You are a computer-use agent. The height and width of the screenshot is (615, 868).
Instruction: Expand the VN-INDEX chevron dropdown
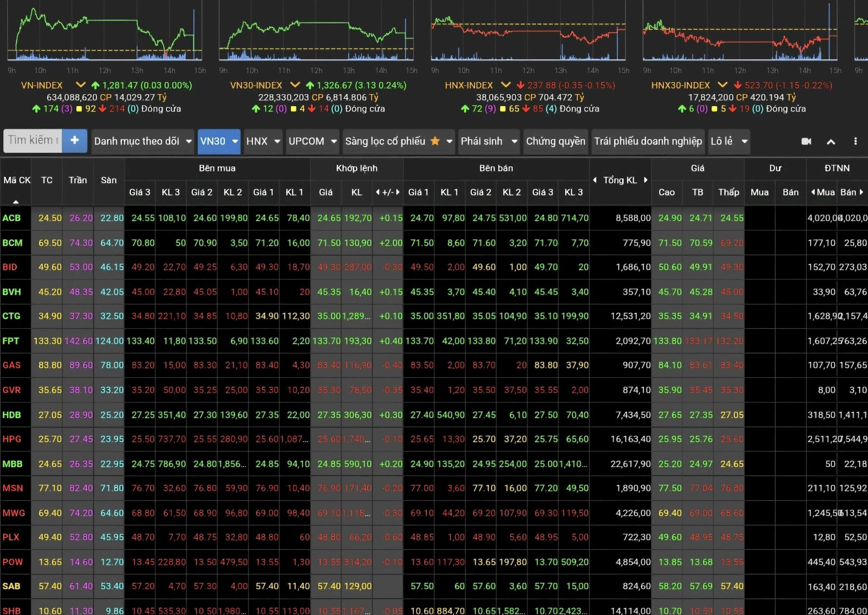coord(80,85)
